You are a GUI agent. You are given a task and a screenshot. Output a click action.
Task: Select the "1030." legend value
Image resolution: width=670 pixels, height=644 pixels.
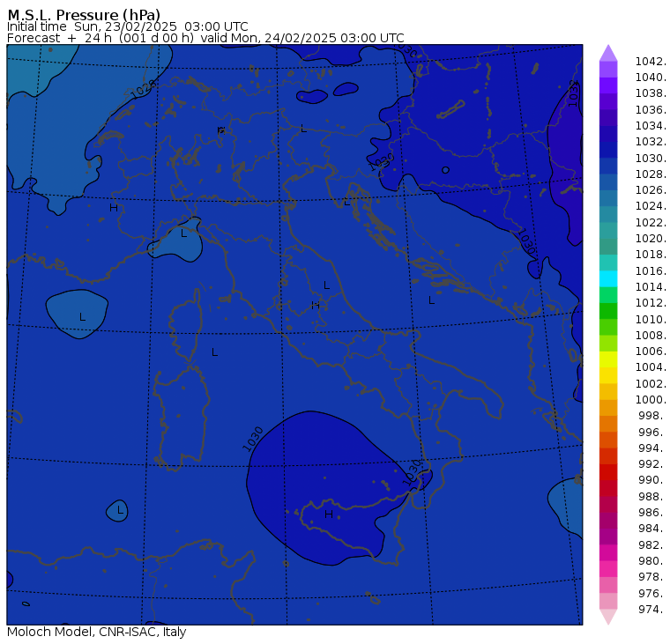point(651,158)
